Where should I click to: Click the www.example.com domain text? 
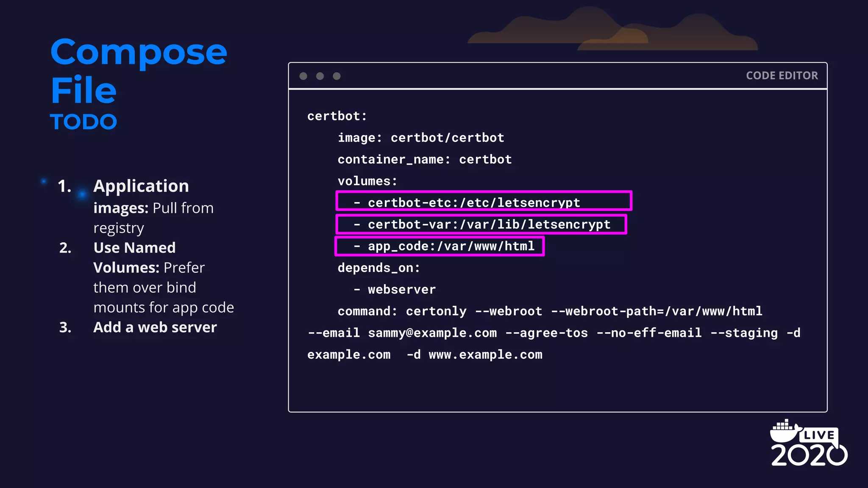coord(485,355)
